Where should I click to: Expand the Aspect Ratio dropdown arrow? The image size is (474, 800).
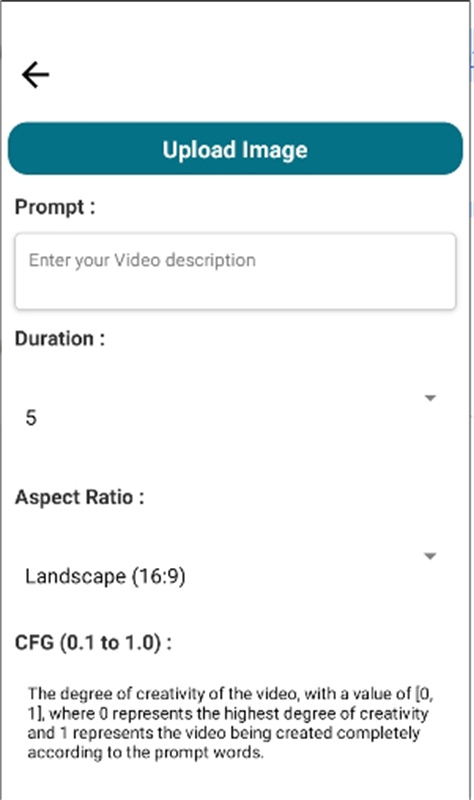[430, 556]
